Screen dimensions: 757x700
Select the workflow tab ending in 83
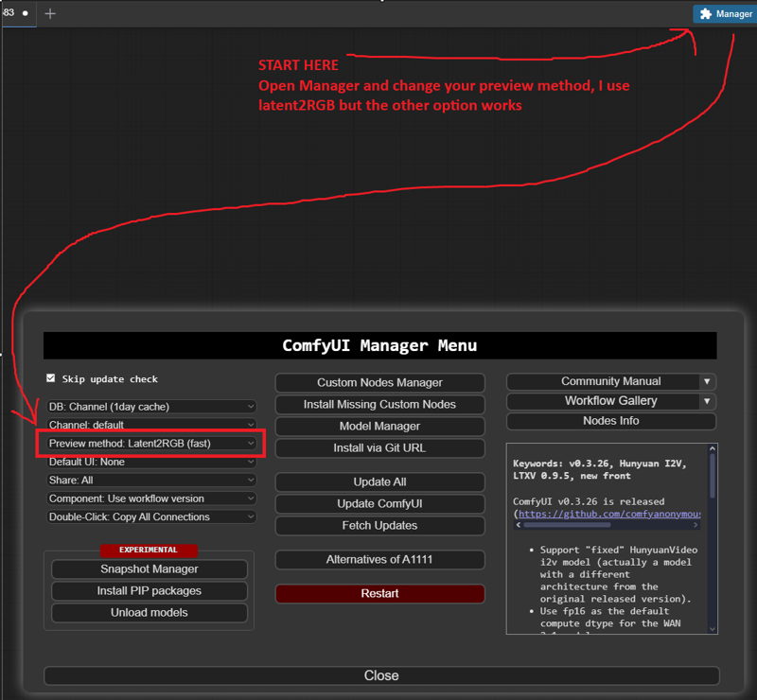(x=18, y=13)
